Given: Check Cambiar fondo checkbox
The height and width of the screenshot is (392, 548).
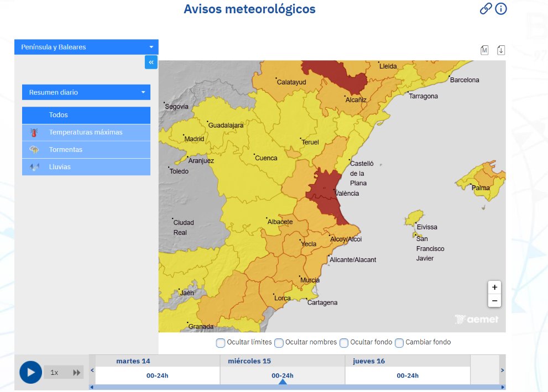Looking at the screenshot, I should 399,343.
